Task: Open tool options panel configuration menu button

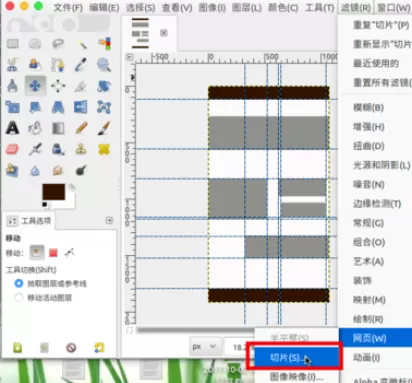Action: (x=109, y=220)
